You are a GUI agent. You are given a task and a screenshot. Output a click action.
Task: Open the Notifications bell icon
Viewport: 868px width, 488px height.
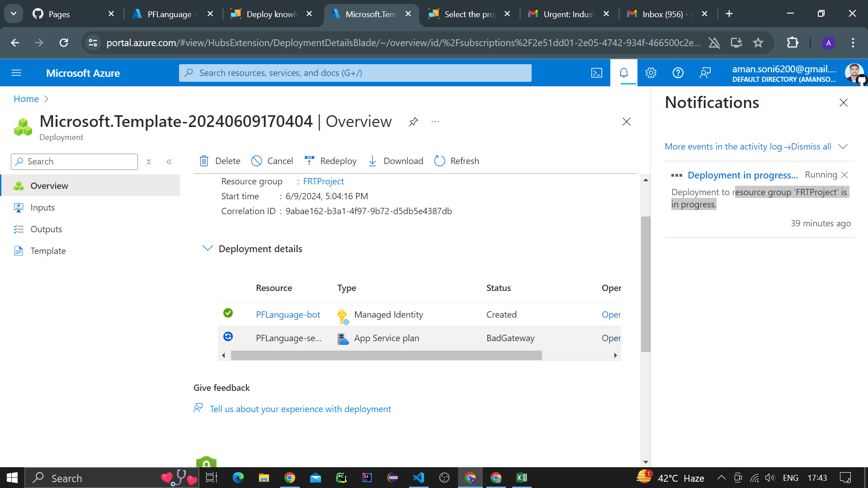point(624,73)
